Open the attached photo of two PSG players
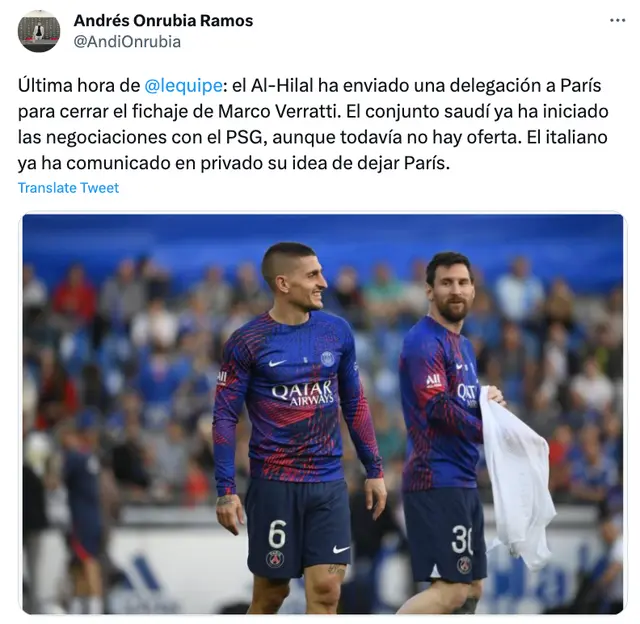This screenshot has height=624, width=640. click(323, 413)
